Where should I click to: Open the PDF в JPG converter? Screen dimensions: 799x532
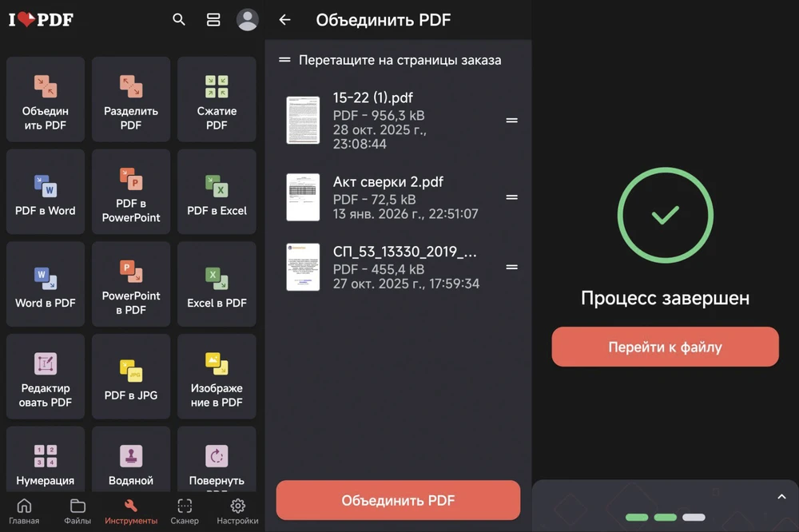click(x=131, y=376)
